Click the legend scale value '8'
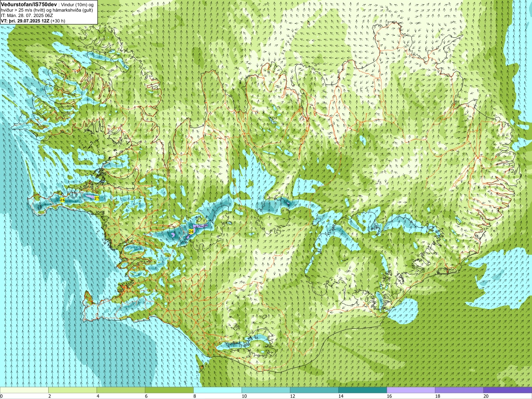The width and height of the screenshot is (532, 399). coord(195,396)
